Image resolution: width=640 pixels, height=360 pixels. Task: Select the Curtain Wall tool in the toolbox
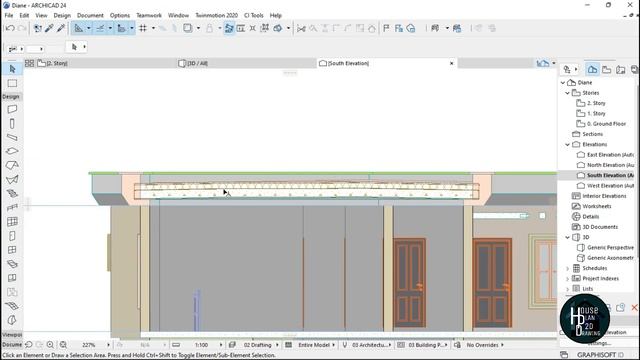[x=12, y=222]
